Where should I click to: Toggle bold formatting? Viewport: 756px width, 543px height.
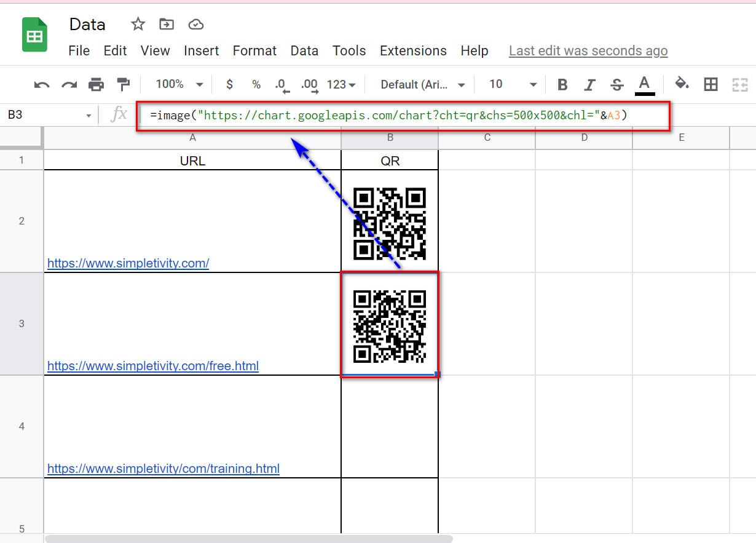[x=562, y=85]
